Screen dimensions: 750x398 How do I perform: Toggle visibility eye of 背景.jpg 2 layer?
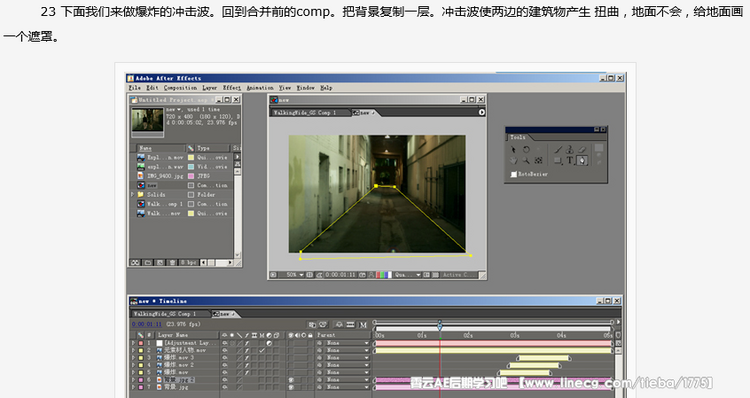pos(225,380)
